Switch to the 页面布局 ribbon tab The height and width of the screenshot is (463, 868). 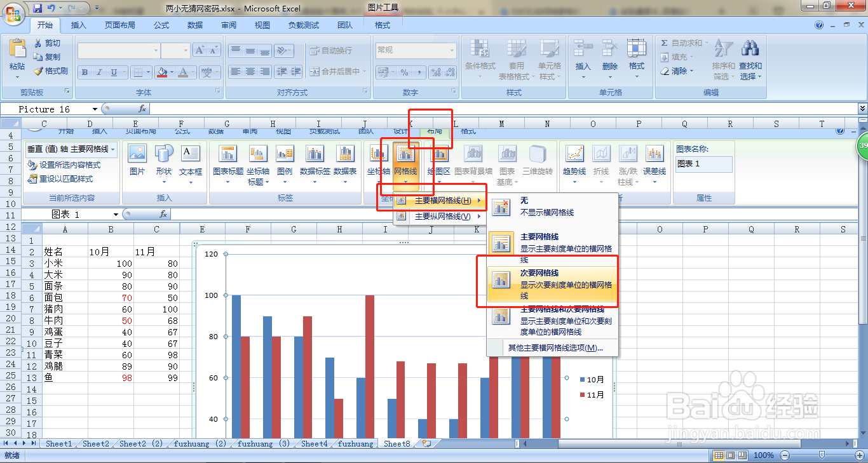click(x=119, y=25)
